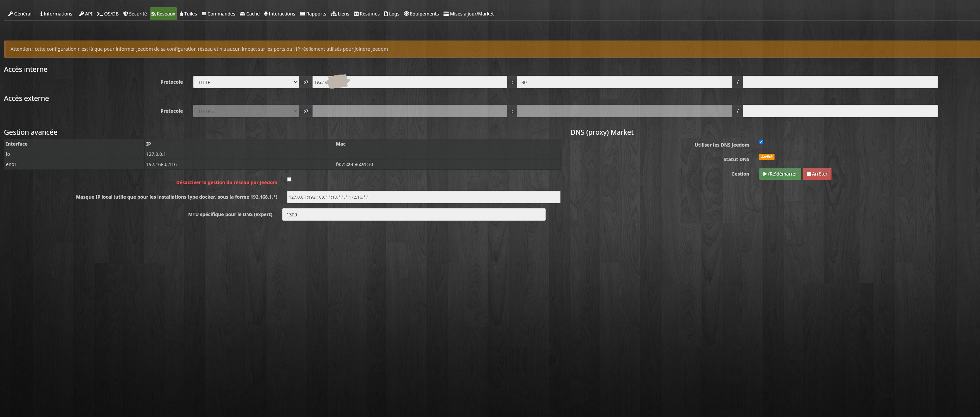
Task: Open the internal access HTTP protocol dropdown
Action: click(246, 82)
